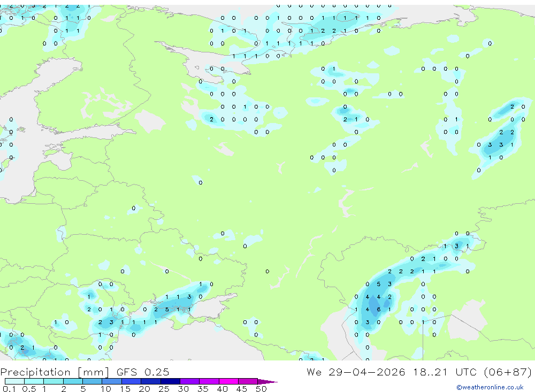Select the legend arrow tip above 50 mm

pos(267,382)
